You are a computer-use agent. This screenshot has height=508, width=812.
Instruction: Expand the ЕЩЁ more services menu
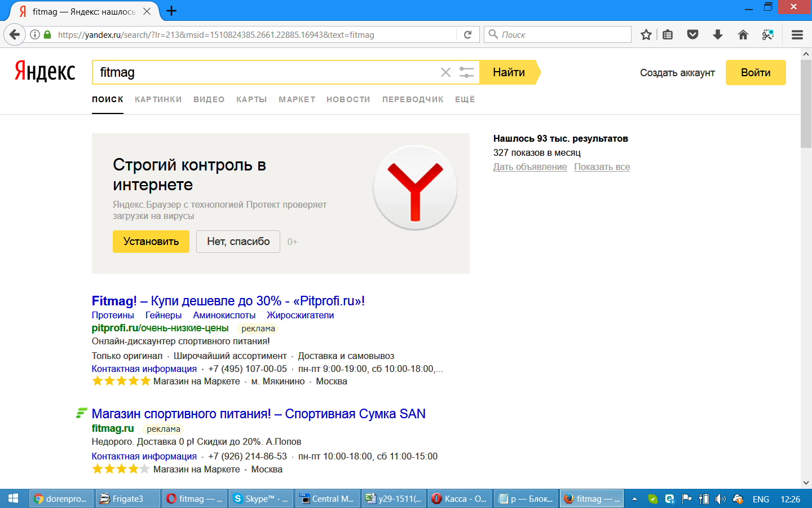point(465,99)
